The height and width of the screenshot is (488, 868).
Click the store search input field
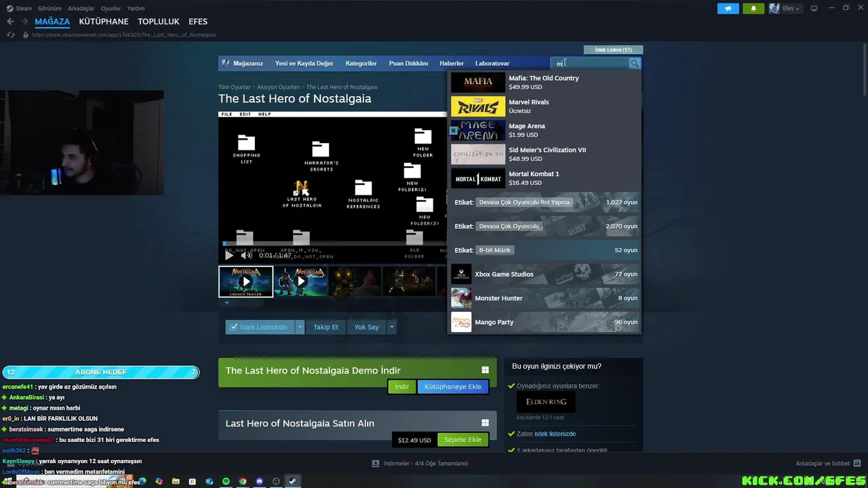tap(589, 63)
